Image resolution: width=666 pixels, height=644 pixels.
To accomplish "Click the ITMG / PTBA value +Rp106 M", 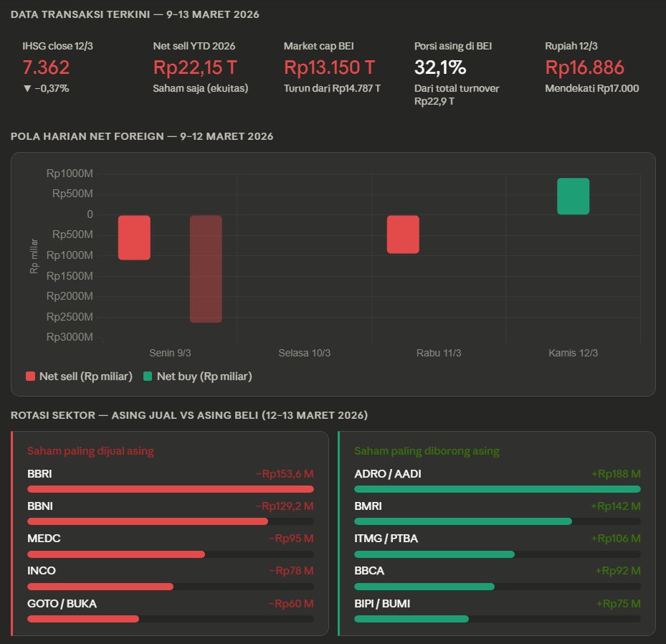I will 616,539.
